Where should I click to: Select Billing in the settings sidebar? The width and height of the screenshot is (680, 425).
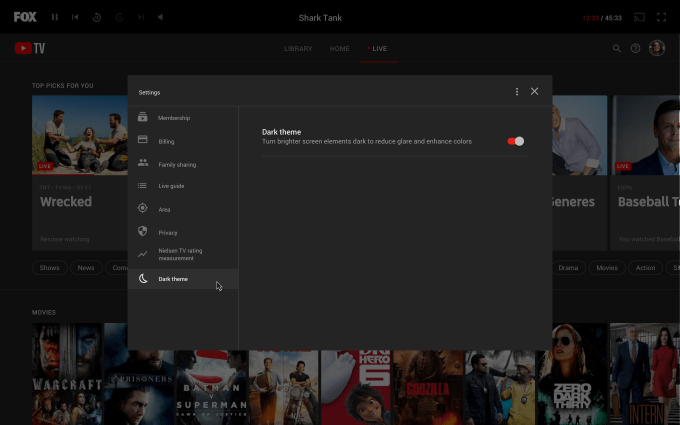(166, 141)
